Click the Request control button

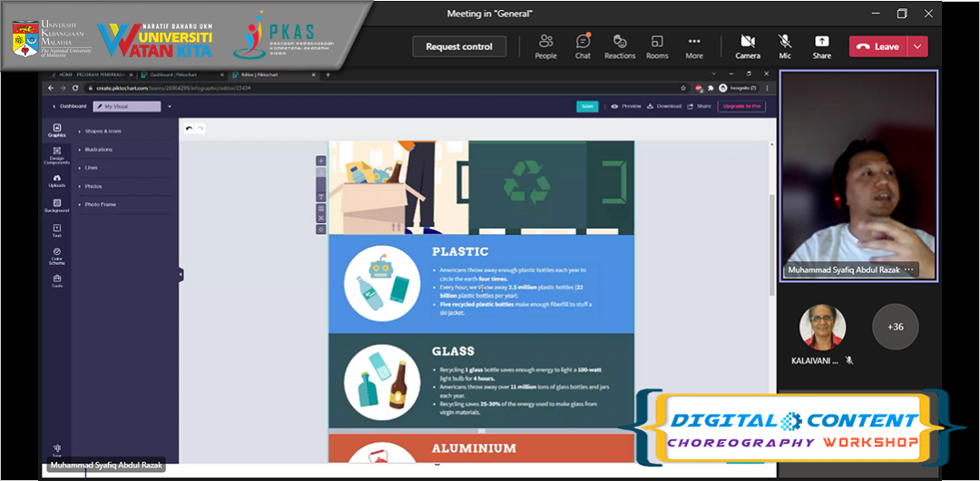coord(459,47)
